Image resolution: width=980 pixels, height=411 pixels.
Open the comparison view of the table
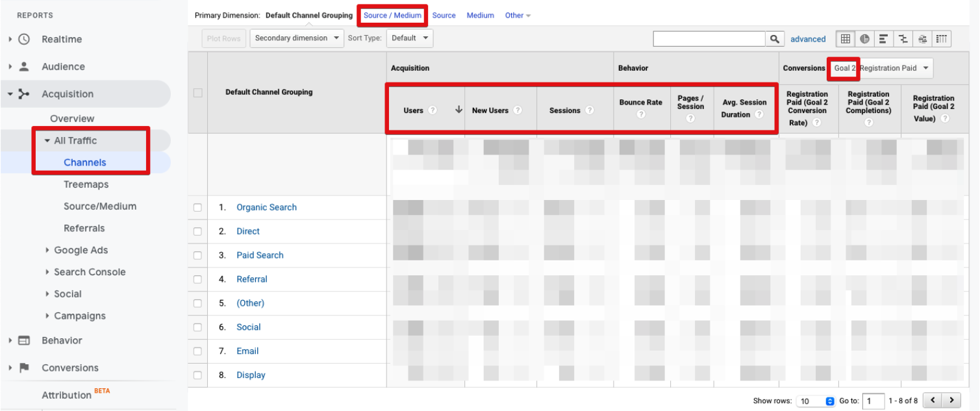[x=903, y=38]
